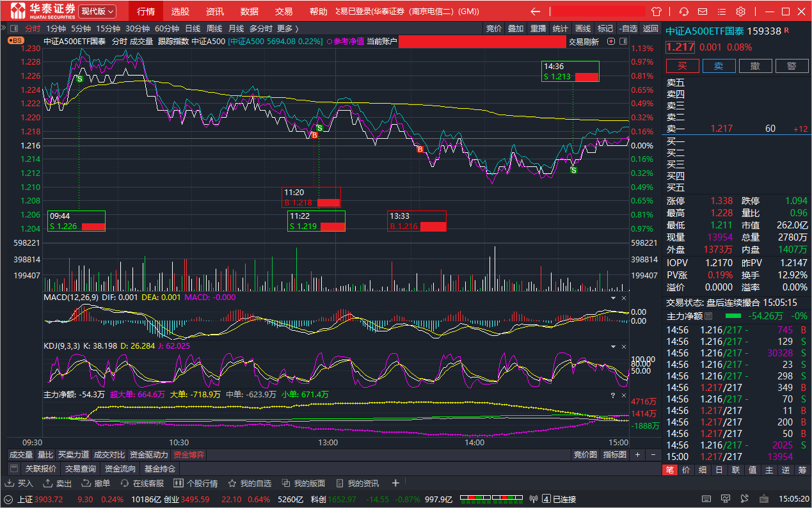The width and height of the screenshot is (812, 508).
Task: Expand the MACD indicator dropdown arrow
Action: click(614, 298)
